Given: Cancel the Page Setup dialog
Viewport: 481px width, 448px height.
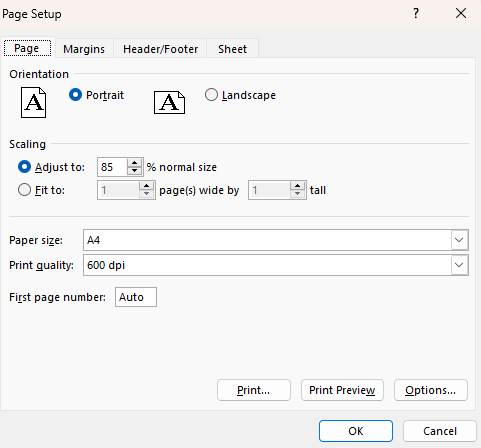Looking at the screenshot, I should coord(440,431).
